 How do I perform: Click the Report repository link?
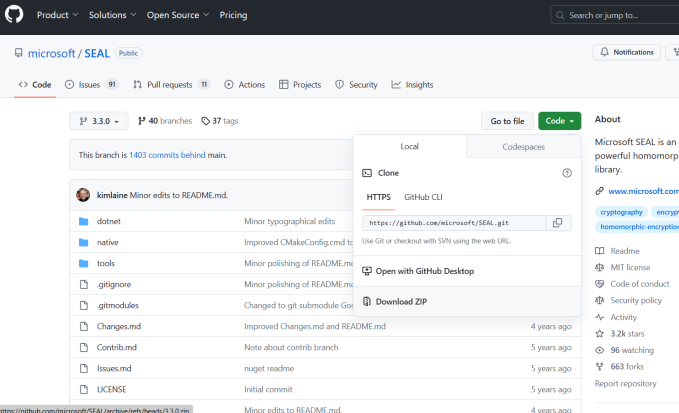pos(625,384)
